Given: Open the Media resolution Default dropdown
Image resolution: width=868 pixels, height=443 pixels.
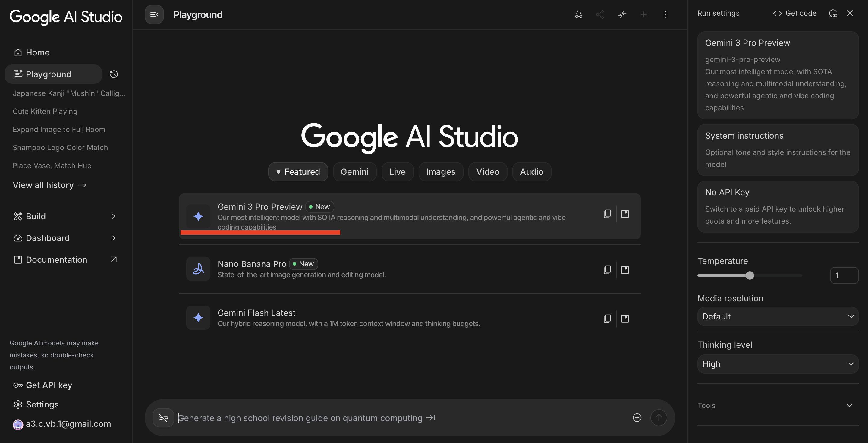Looking at the screenshot, I should pos(778,316).
